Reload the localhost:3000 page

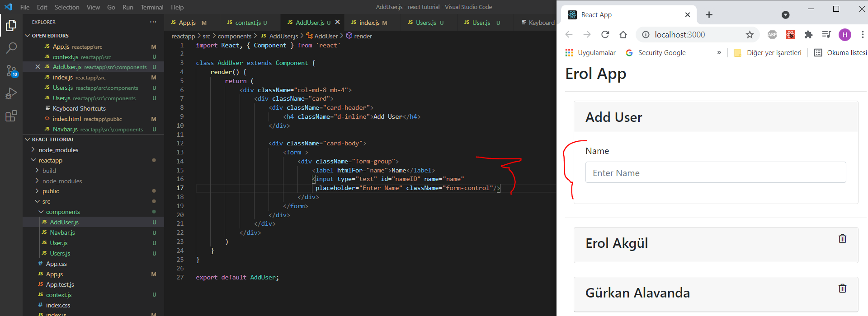[605, 35]
